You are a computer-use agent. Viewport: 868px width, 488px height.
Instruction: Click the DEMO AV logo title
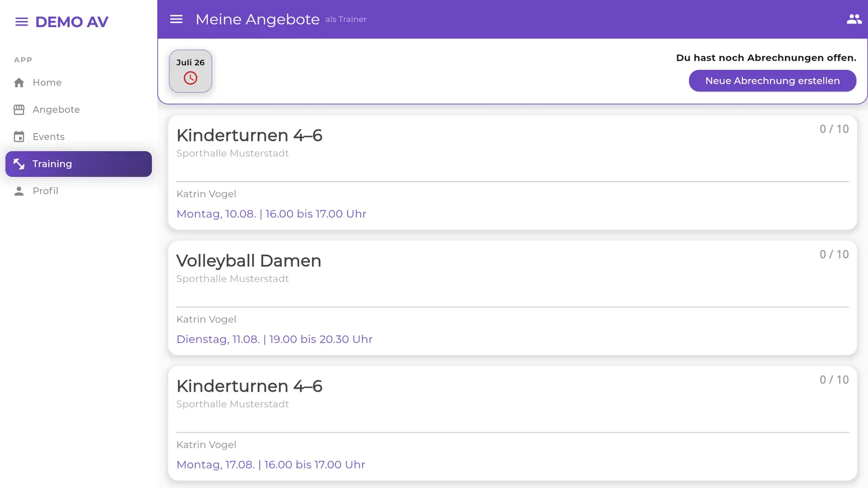click(72, 22)
